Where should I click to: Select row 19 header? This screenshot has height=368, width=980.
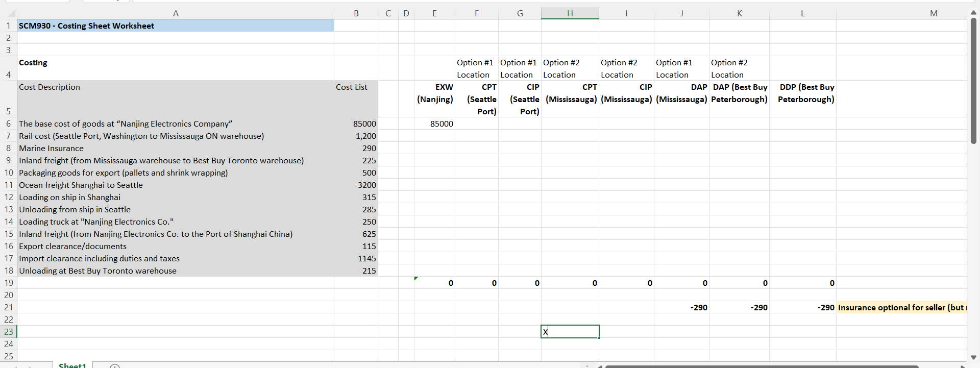(9, 283)
